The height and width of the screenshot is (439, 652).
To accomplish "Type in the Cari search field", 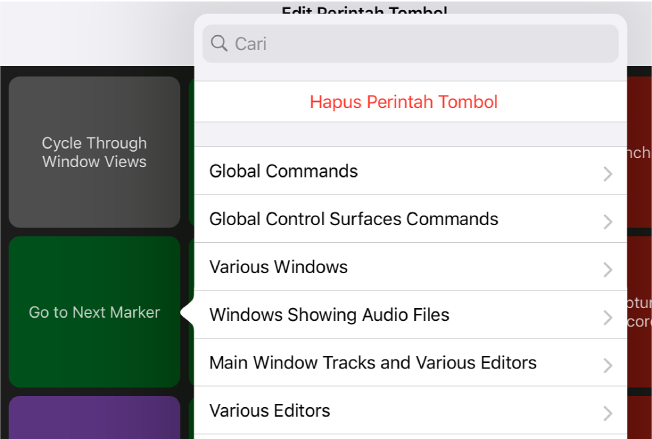I will (x=420, y=44).
